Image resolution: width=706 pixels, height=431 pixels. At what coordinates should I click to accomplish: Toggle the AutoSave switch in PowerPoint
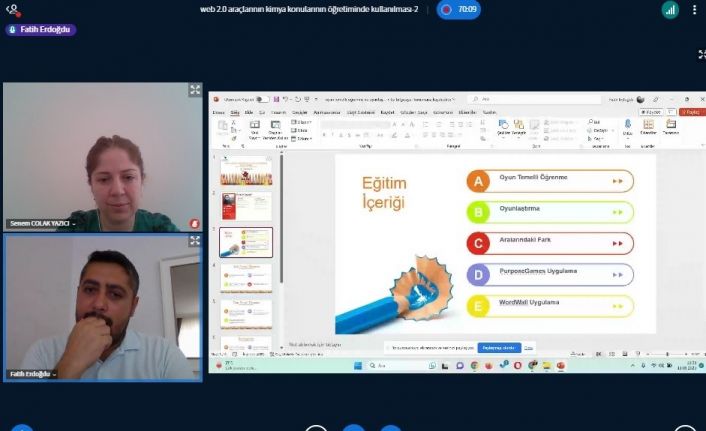pos(262,99)
